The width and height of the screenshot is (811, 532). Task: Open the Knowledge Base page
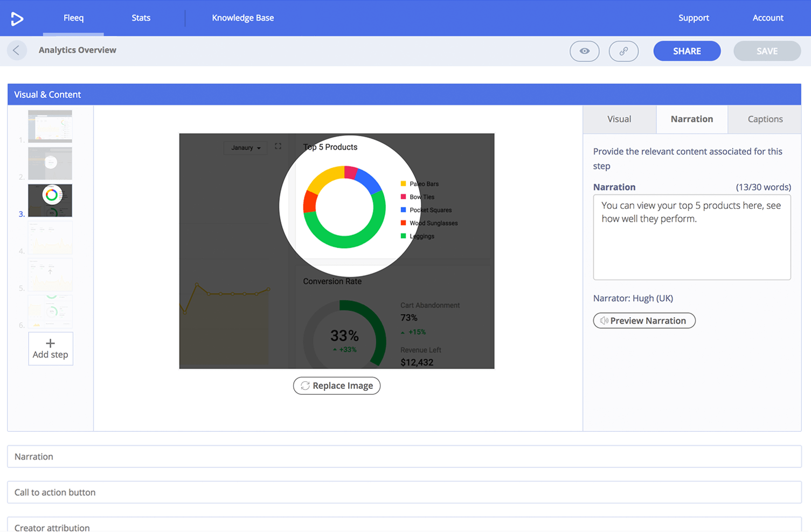pos(242,18)
